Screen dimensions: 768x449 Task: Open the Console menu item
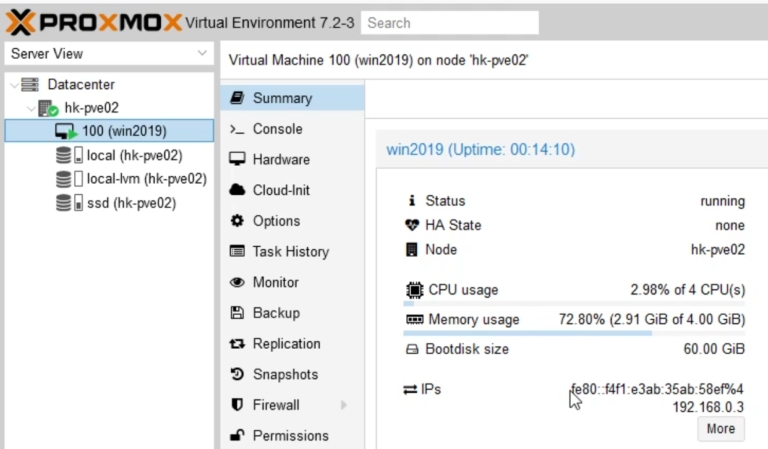(277, 129)
